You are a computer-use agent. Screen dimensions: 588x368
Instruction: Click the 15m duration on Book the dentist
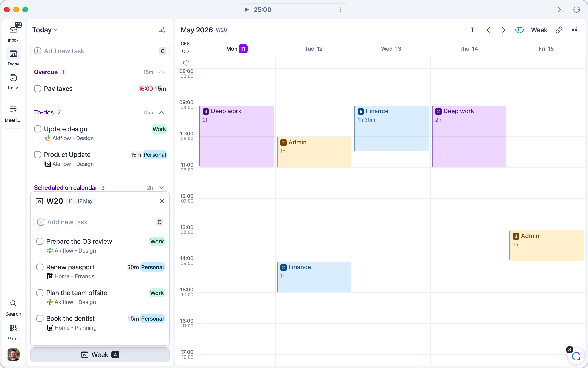pos(133,318)
